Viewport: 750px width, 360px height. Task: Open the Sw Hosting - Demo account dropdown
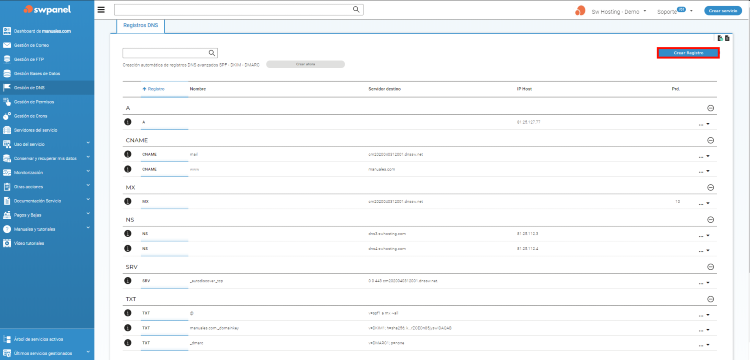point(619,11)
